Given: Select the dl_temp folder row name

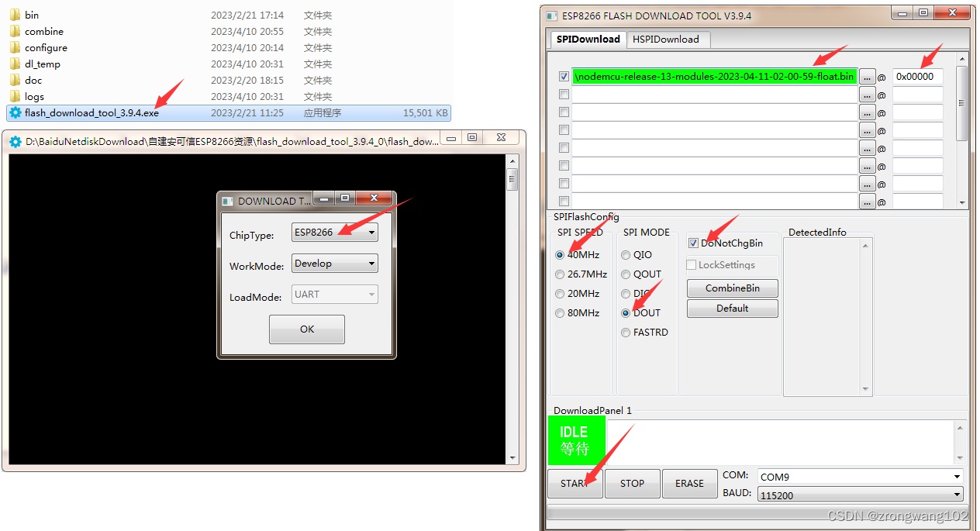Looking at the screenshot, I should pyautogui.click(x=43, y=64).
